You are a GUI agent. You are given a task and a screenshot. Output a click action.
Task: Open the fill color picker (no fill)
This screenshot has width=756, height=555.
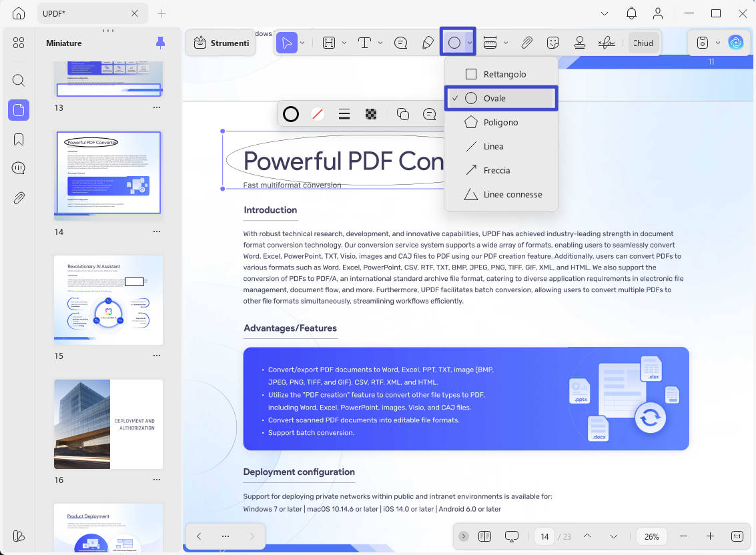[317, 114]
